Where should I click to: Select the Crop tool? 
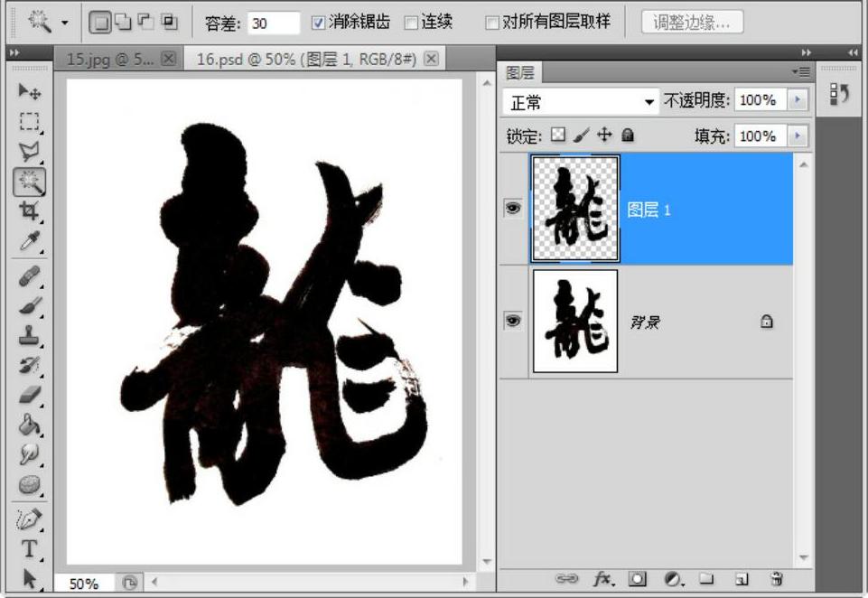(x=30, y=211)
